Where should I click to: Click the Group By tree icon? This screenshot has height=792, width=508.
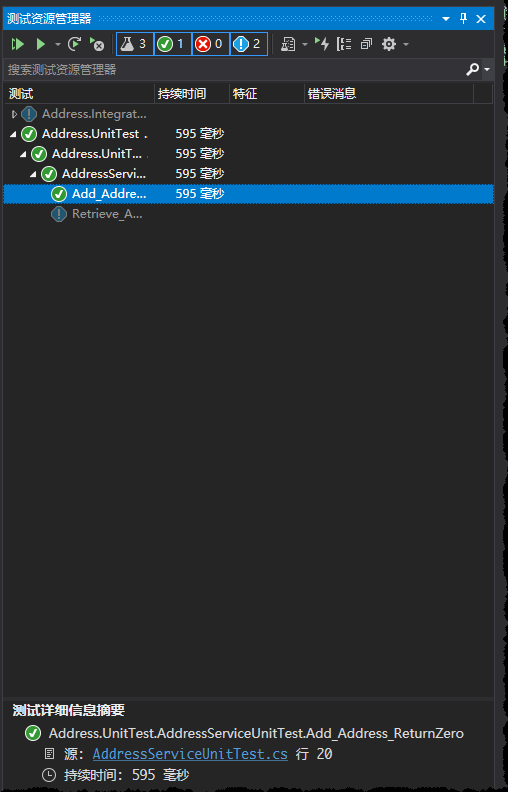coord(344,44)
